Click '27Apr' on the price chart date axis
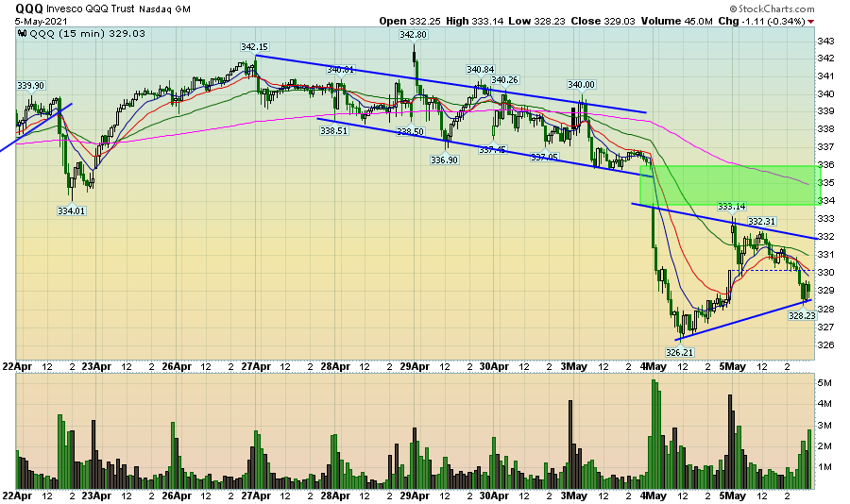 click(256, 366)
